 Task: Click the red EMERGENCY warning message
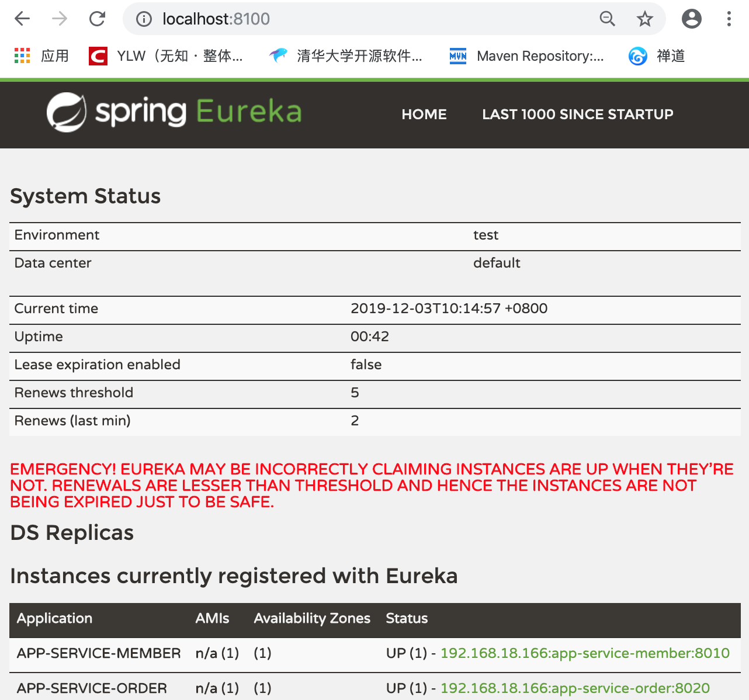pos(372,486)
